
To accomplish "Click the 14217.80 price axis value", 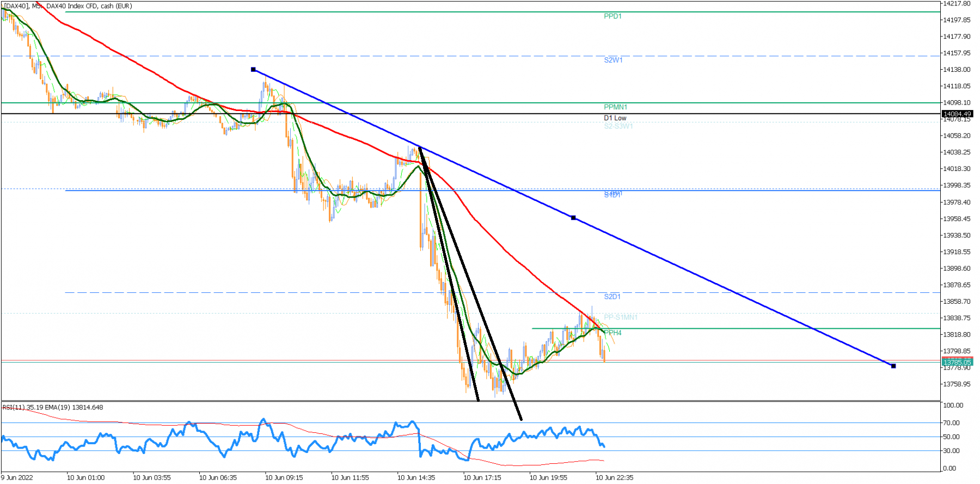I will pyautogui.click(x=957, y=3).
